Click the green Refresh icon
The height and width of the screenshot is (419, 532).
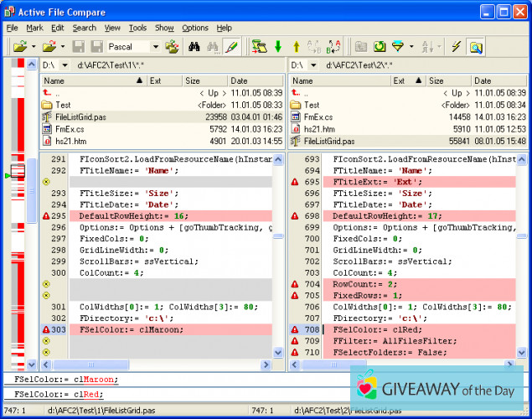(379, 47)
